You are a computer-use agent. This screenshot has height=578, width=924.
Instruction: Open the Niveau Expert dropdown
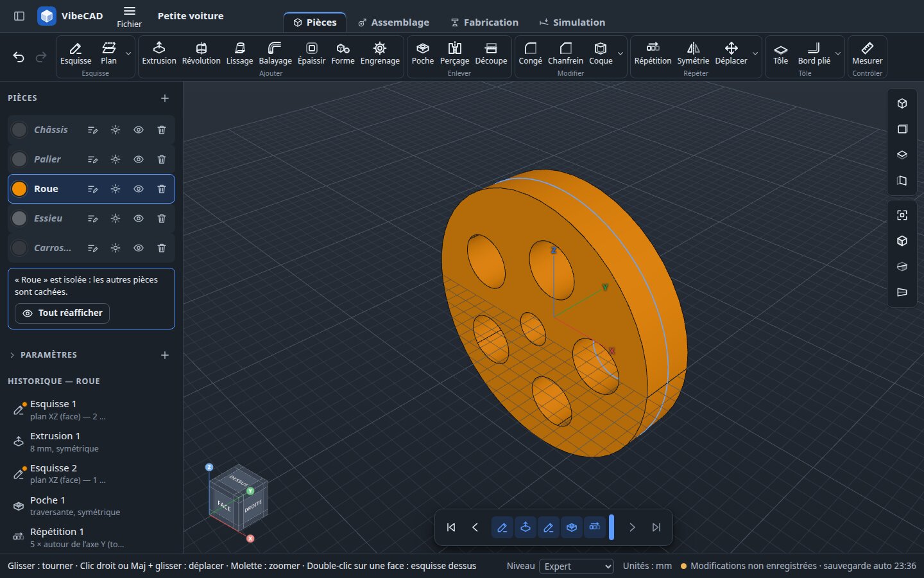(577, 566)
